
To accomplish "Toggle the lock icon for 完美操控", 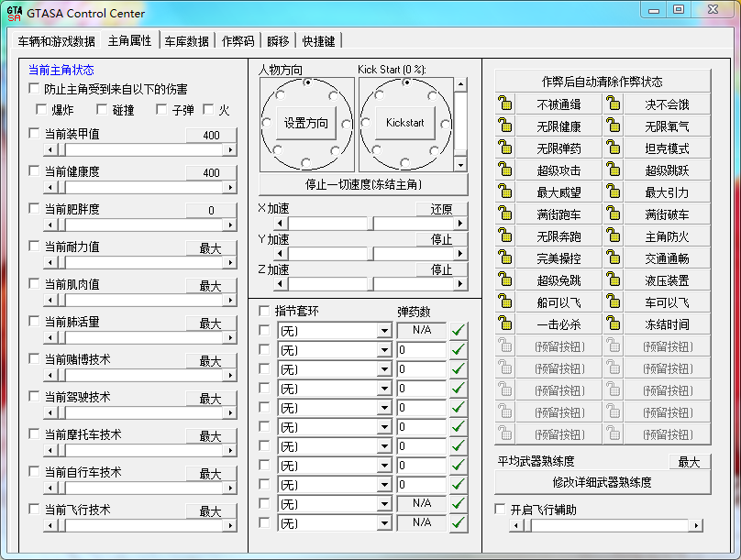I will point(505,258).
